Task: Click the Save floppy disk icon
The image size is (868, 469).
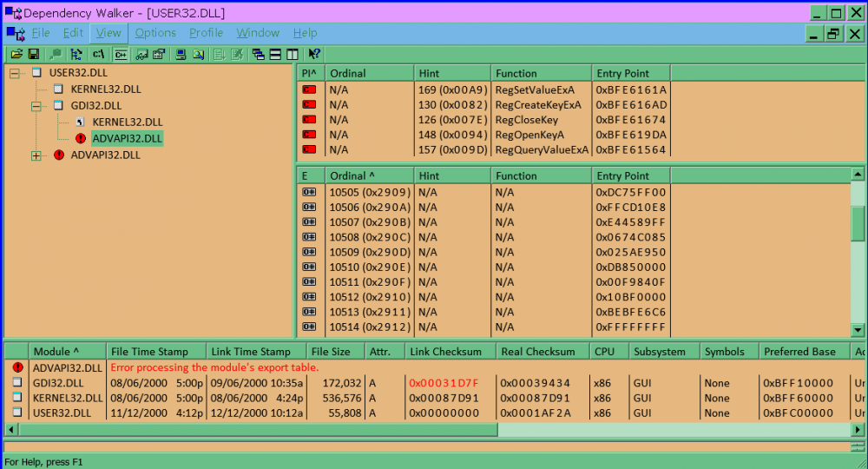Action: (33, 54)
